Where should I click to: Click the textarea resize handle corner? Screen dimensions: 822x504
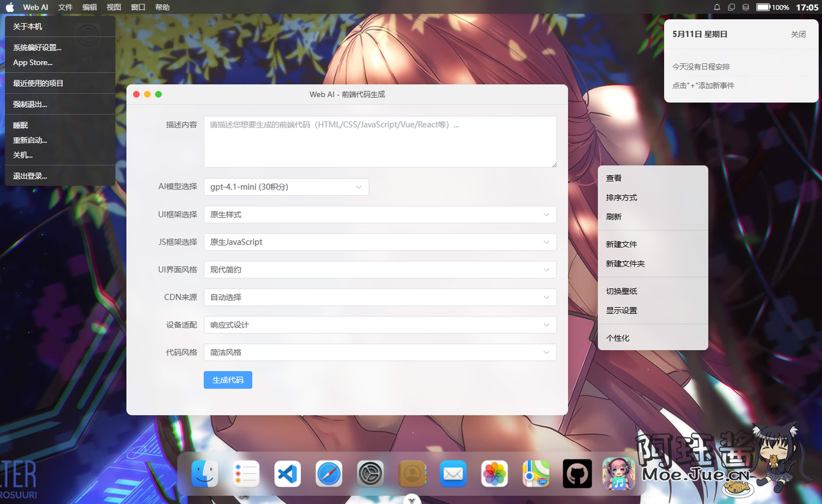pyautogui.click(x=554, y=165)
